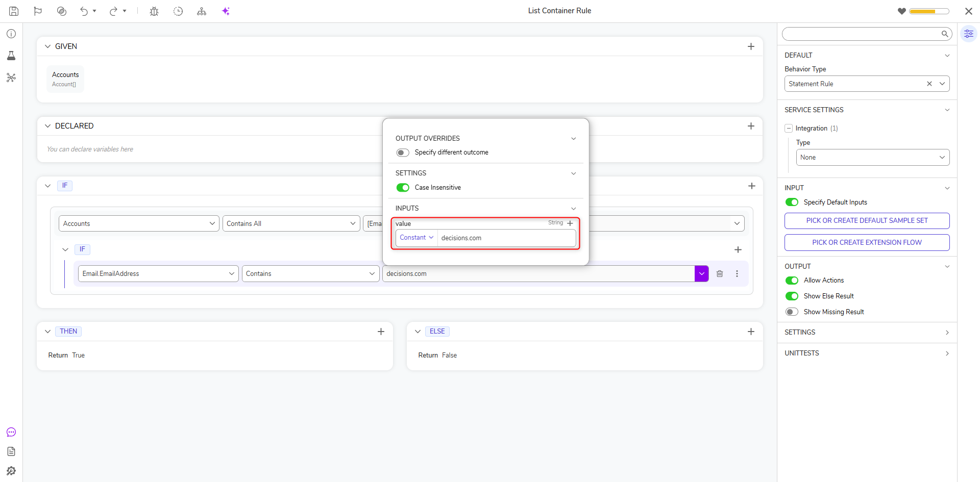This screenshot has height=482, width=980.
Task: Click the flag icon in the toolbar
Action: (38, 11)
